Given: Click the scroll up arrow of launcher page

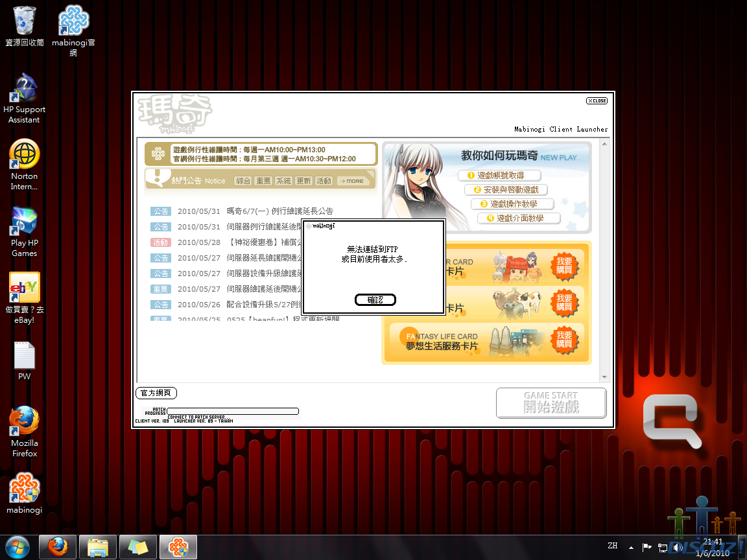Looking at the screenshot, I should pyautogui.click(x=604, y=144).
